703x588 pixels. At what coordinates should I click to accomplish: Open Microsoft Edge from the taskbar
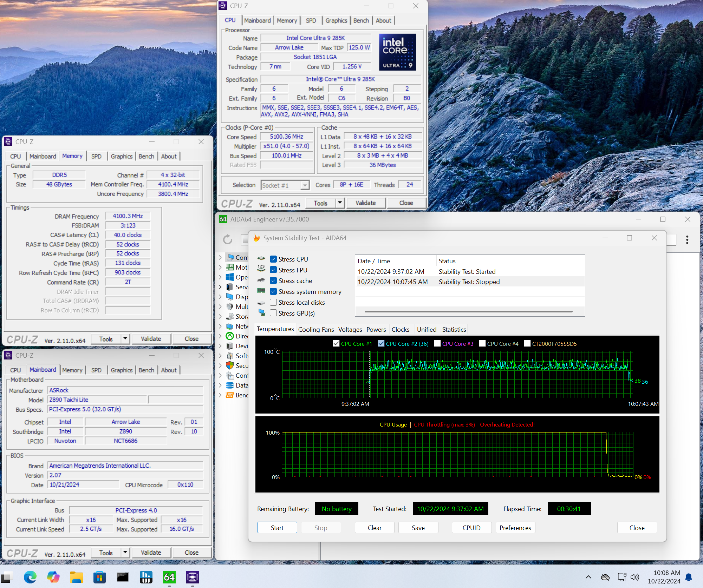coord(30,577)
